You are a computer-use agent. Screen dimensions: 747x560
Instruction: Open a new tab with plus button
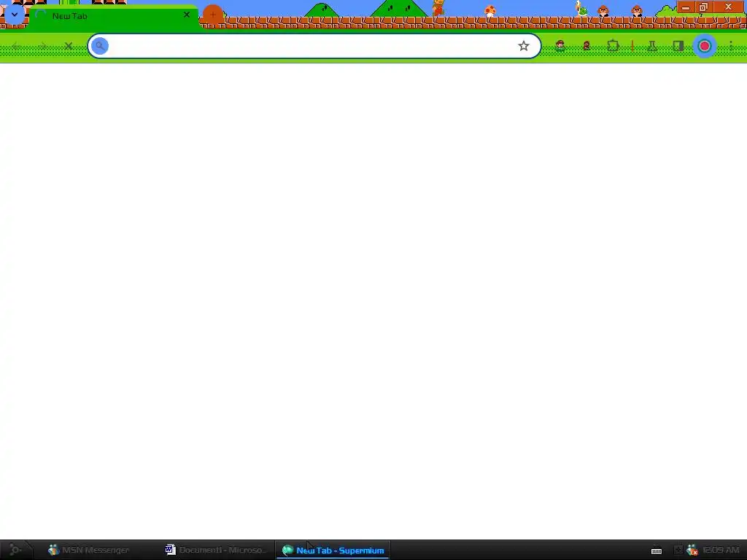click(x=213, y=15)
